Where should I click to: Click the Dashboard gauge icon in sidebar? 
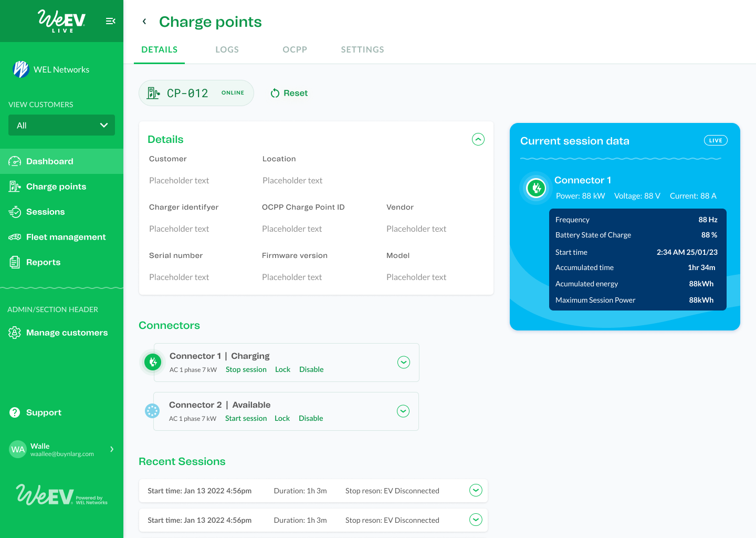click(x=15, y=161)
